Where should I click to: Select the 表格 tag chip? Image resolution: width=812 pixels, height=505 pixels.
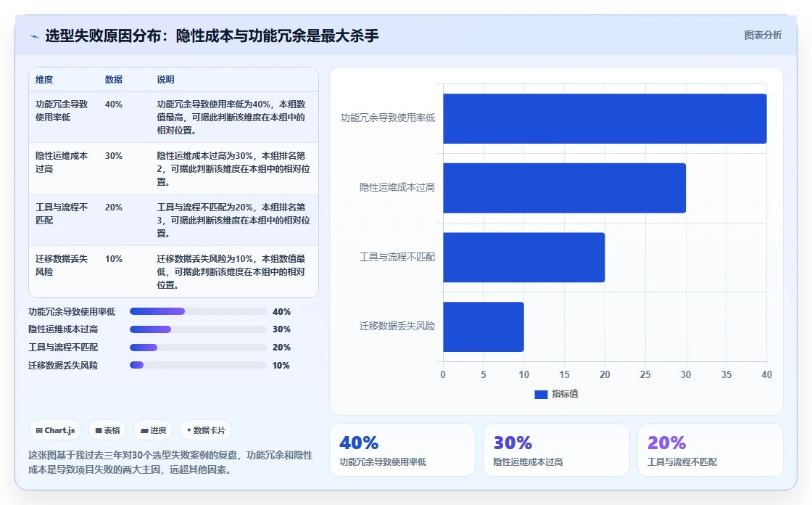tap(108, 430)
